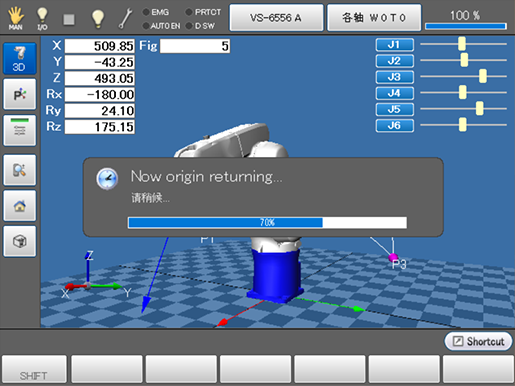Open the position variable P icon
The width and height of the screenshot is (515, 386).
(x=20, y=94)
